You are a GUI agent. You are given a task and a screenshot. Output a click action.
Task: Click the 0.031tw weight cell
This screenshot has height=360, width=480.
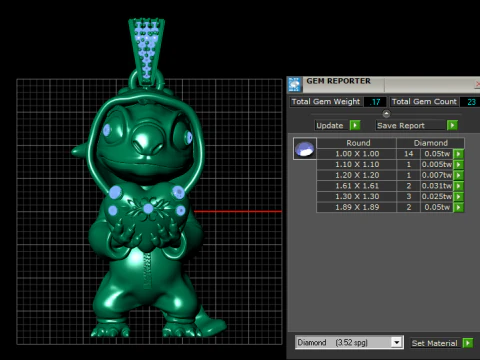point(437,186)
